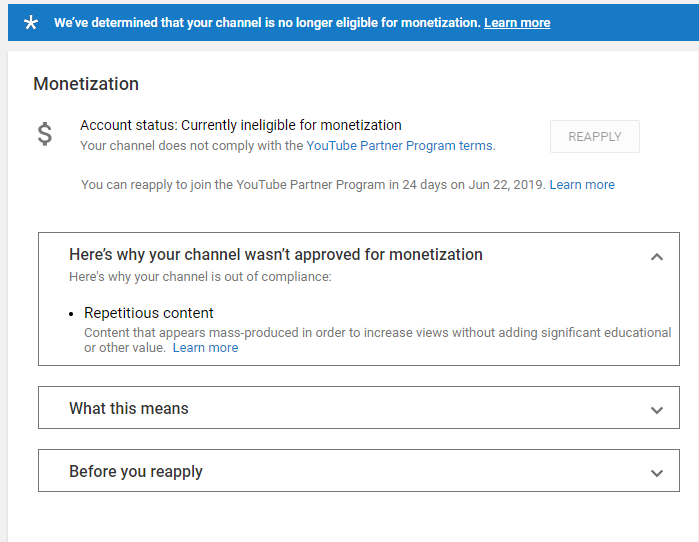This screenshot has height=542, width=699.
Task: Open Learn more link in blue banner
Action: click(x=517, y=23)
